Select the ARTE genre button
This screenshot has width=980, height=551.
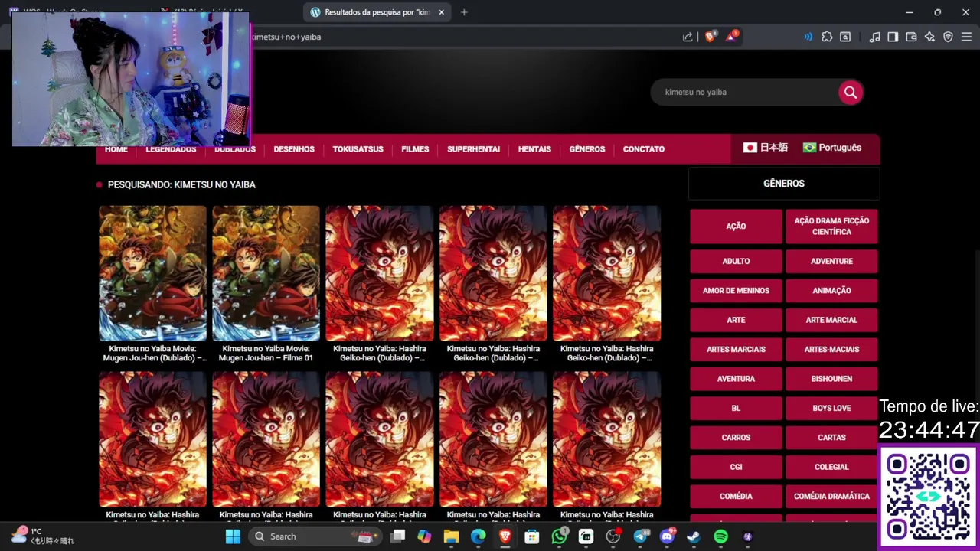point(736,320)
